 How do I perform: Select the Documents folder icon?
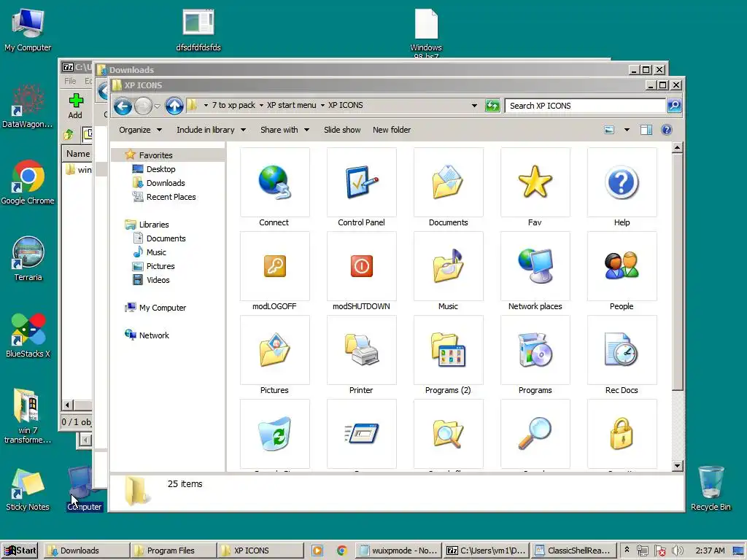tap(448, 182)
